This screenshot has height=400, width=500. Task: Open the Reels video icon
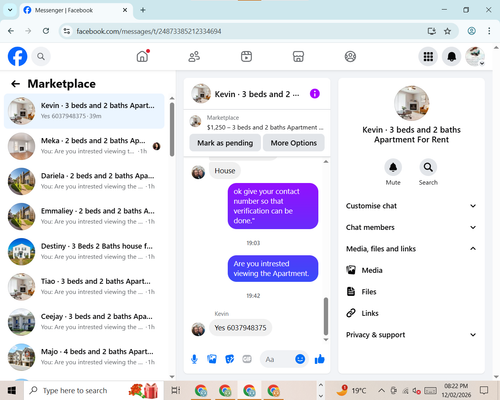pos(246,56)
